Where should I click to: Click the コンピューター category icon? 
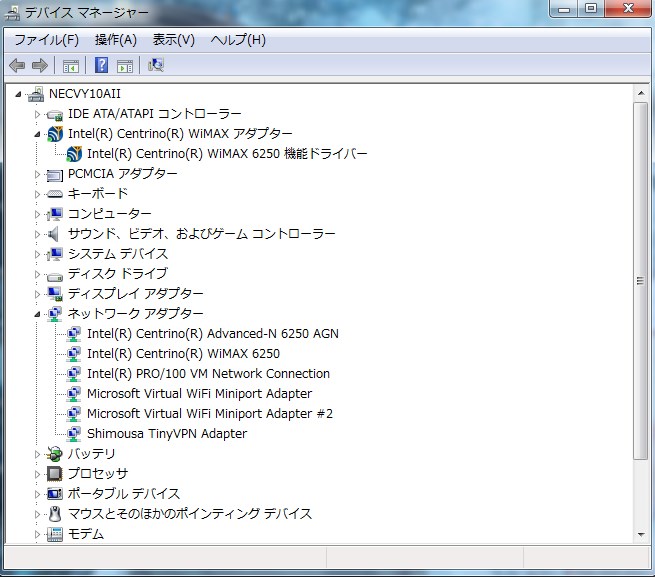[55, 214]
